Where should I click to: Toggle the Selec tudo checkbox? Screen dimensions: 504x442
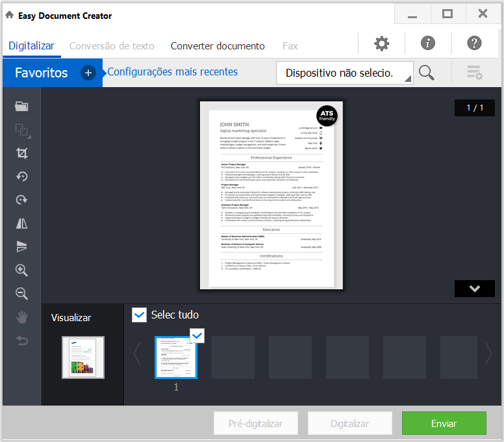coord(139,315)
